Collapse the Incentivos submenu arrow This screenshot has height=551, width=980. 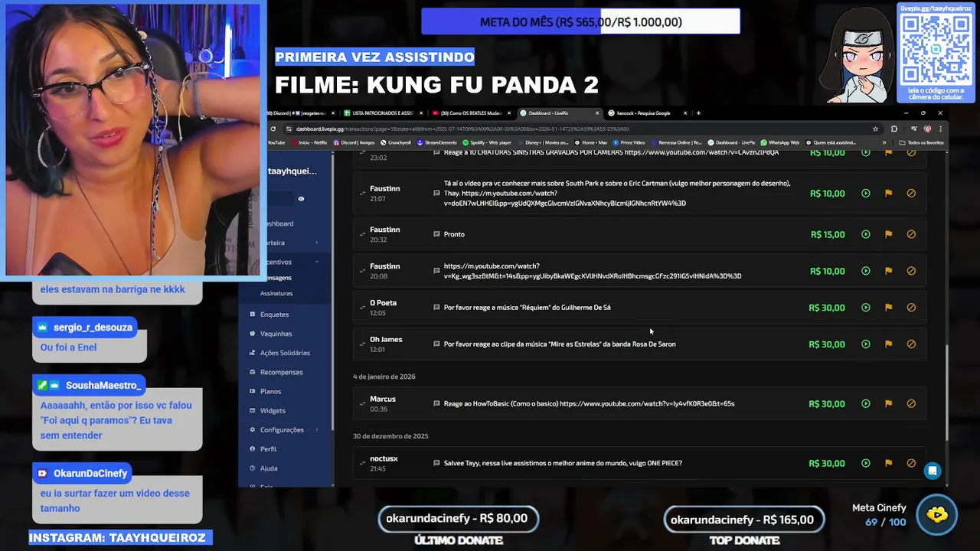(317, 262)
